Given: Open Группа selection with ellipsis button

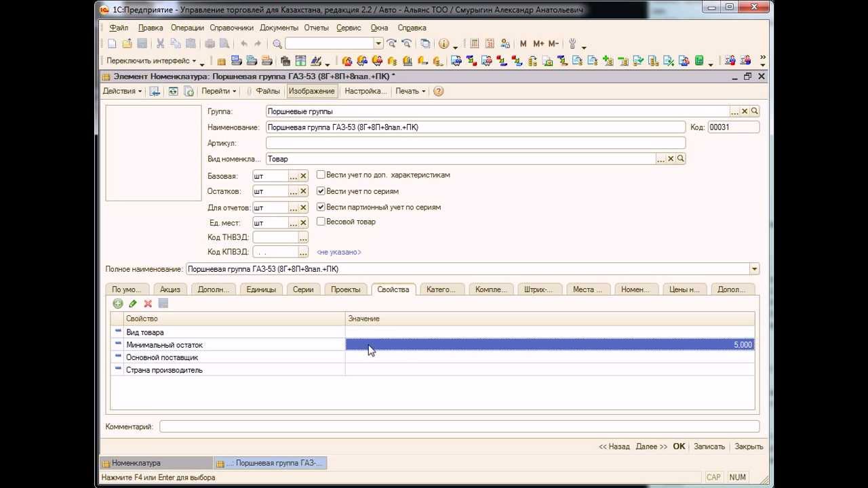Looking at the screenshot, I should 734,111.
